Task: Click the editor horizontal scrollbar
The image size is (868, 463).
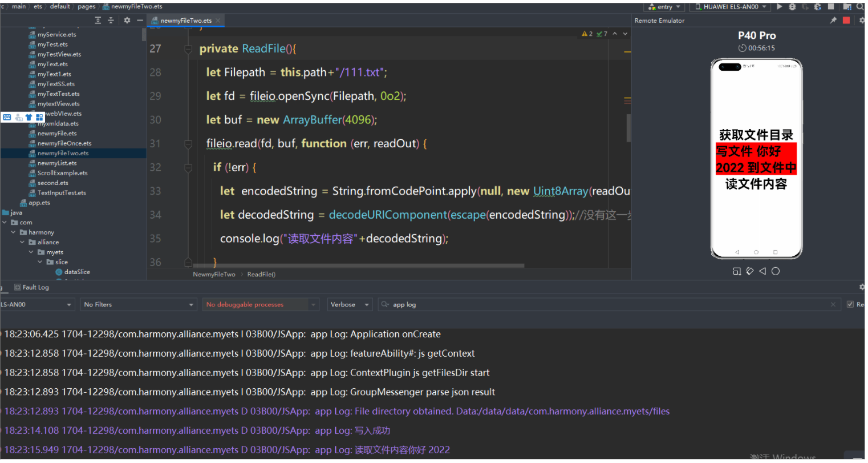Action: pyautogui.click(x=358, y=266)
